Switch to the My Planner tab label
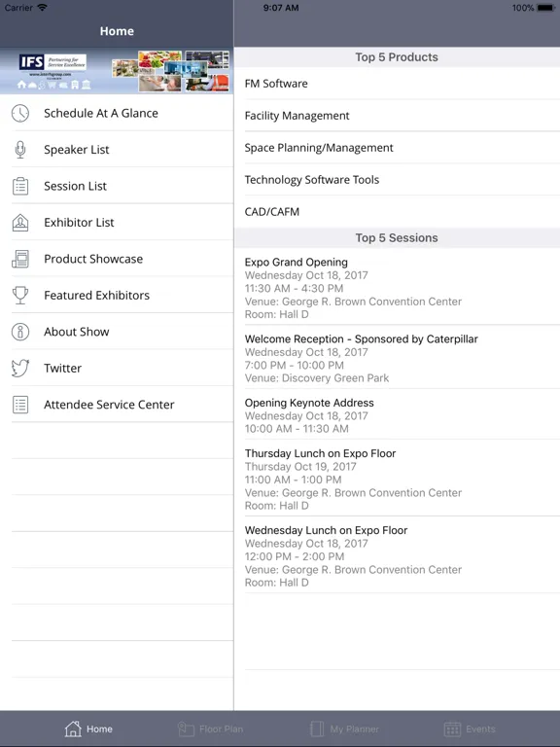 [x=354, y=729]
